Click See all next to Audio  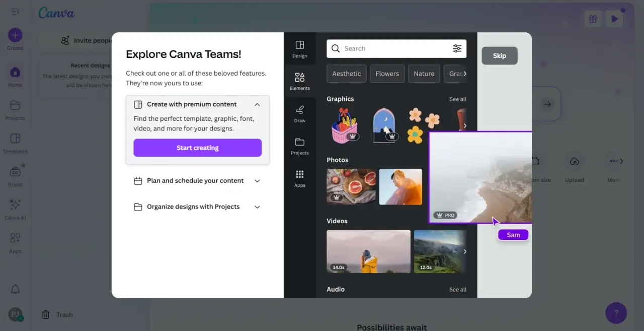(458, 290)
